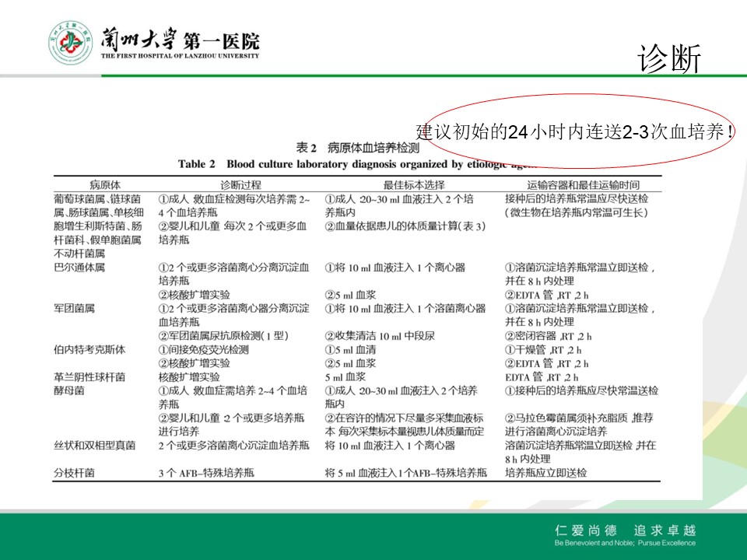Click the cell 2 个或更多溶菌离心沉淀血培养瓶
This screenshot has width=747, height=560.
pos(234,445)
